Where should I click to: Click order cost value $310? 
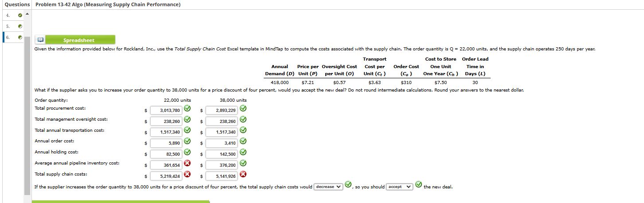[406, 82]
